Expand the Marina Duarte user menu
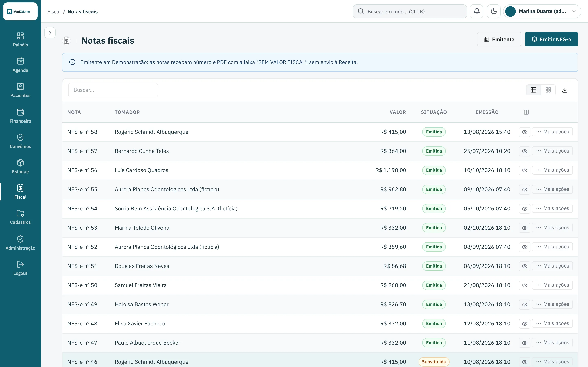 542,11
